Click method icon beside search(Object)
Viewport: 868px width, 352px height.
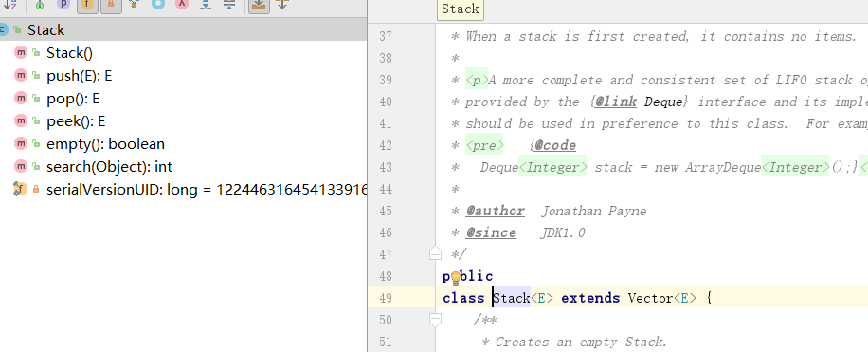click(21, 166)
